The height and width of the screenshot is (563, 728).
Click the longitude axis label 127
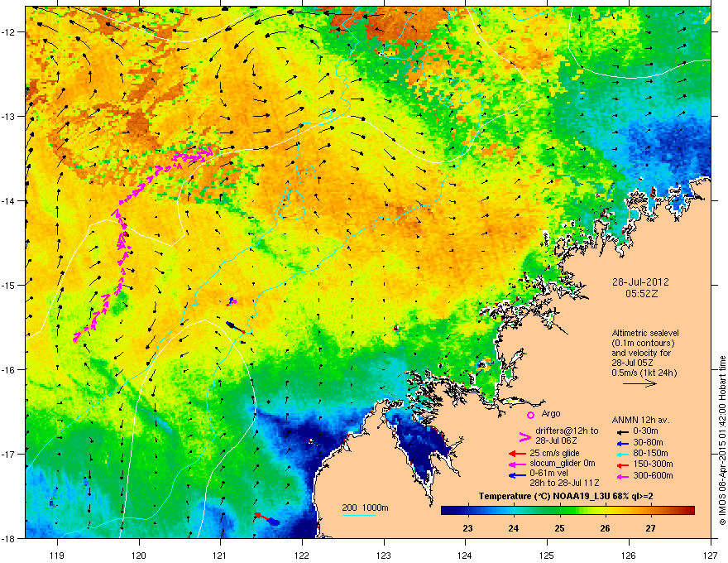(711, 555)
